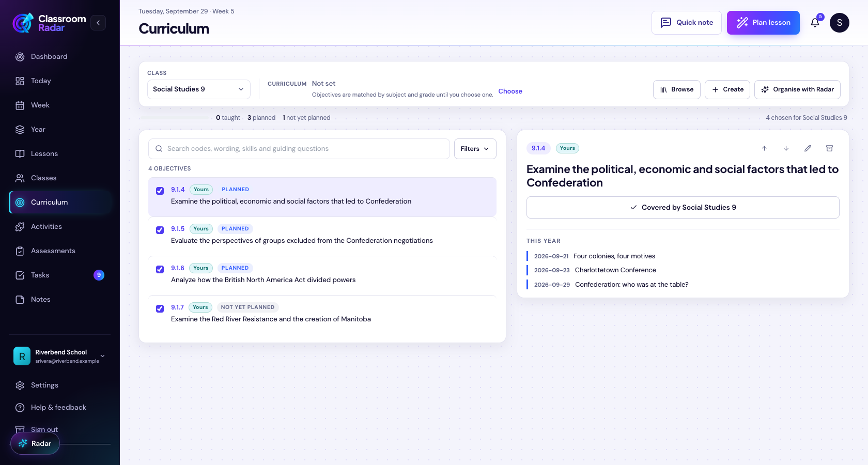Open Help & feedback
Screen dimensions: 868x465
(60, 408)
